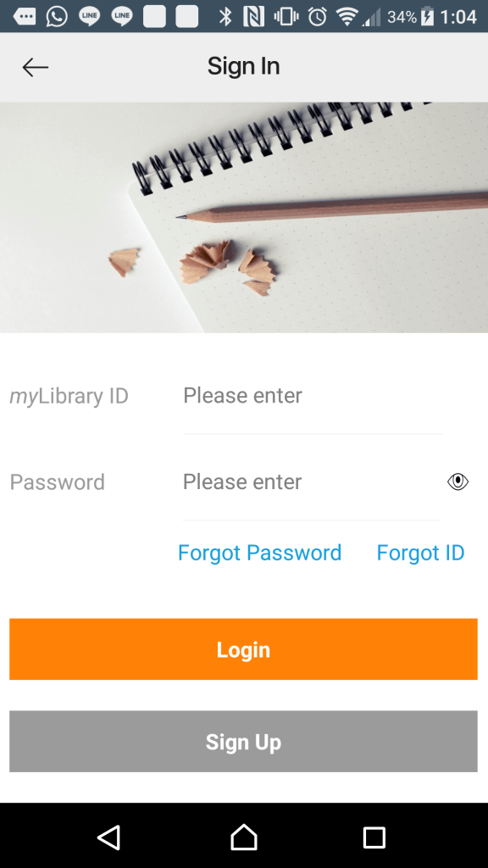Tap the second LINE notification icon
488x868 pixels.
pyautogui.click(x=122, y=17)
